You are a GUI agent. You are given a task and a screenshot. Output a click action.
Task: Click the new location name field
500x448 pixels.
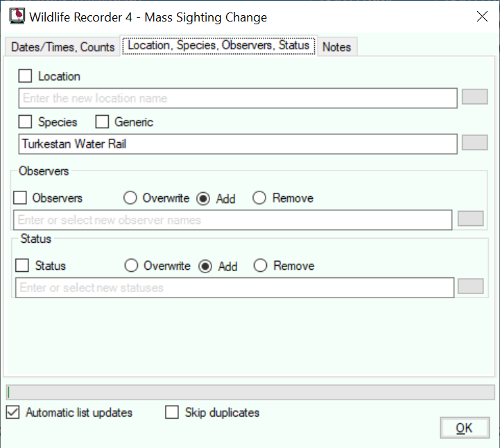pyautogui.click(x=238, y=98)
